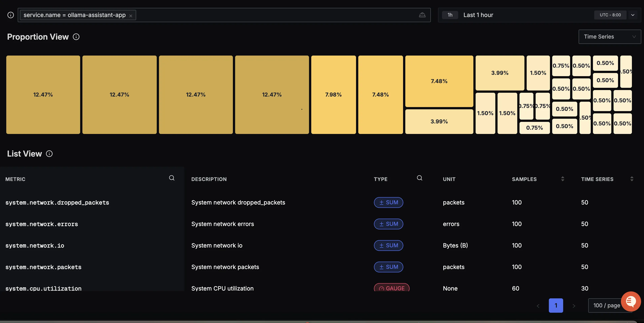Click the alert hat icon in filter bar

click(x=422, y=15)
